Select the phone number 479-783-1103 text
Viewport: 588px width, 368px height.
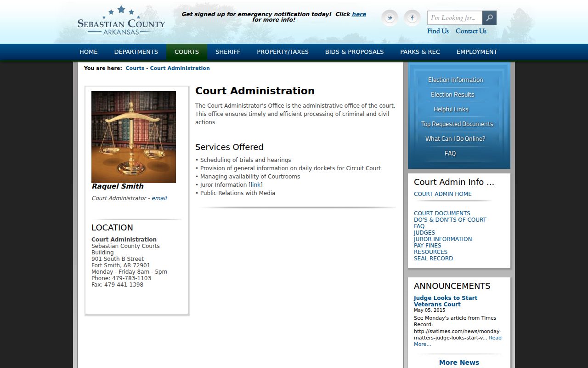coord(131,278)
